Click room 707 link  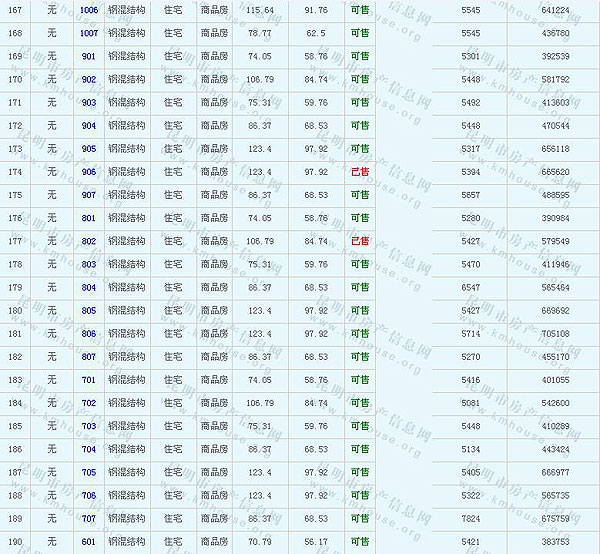click(x=89, y=519)
